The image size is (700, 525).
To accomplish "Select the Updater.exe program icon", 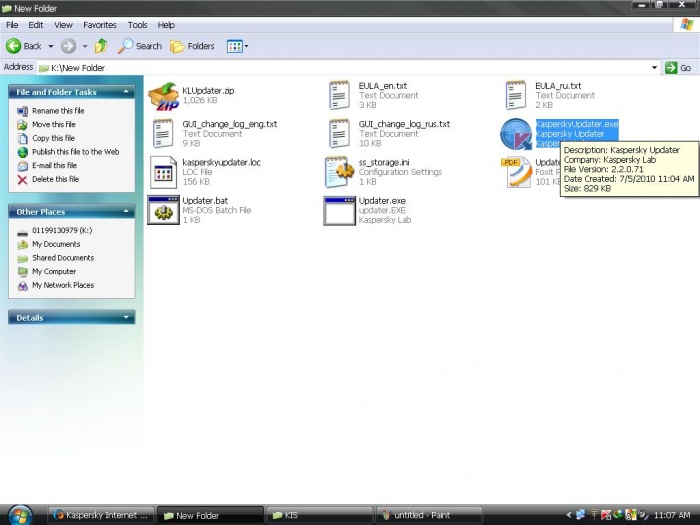I will 339,211.
